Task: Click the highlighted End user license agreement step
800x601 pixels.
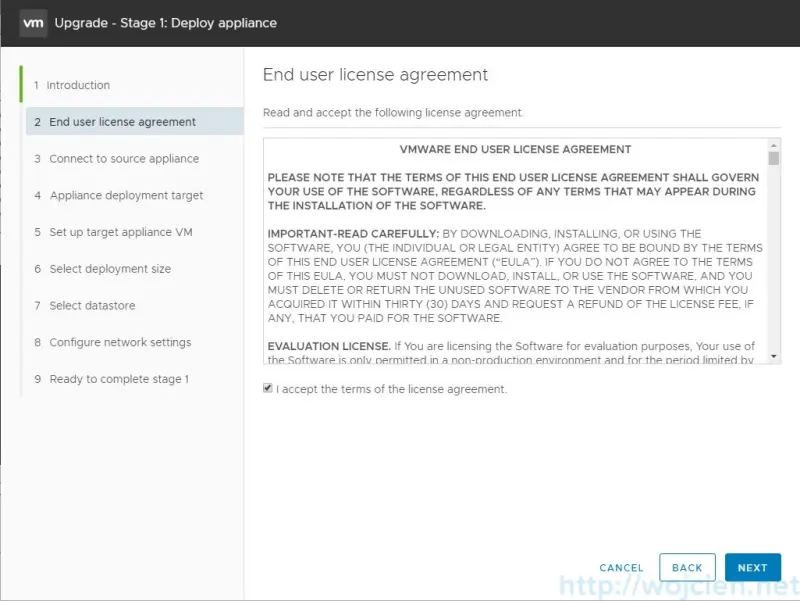Action: tap(117, 121)
